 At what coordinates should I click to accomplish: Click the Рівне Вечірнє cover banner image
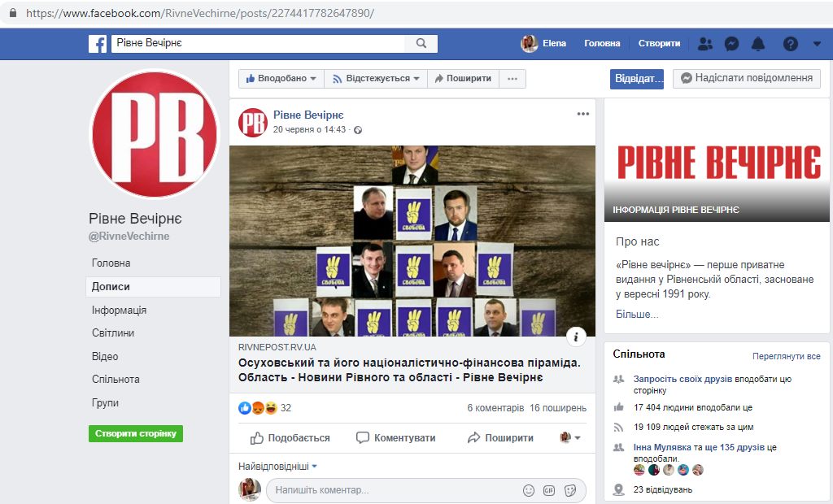pyautogui.click(x=717, y=160)
